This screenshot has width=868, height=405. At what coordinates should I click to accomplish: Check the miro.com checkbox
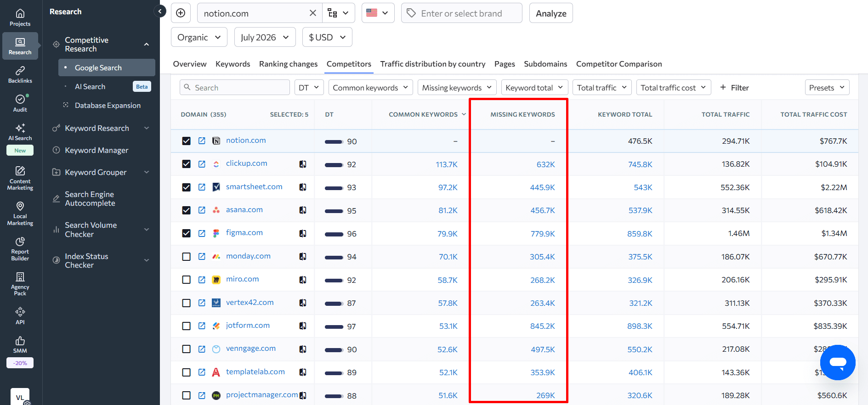[186, 280]
